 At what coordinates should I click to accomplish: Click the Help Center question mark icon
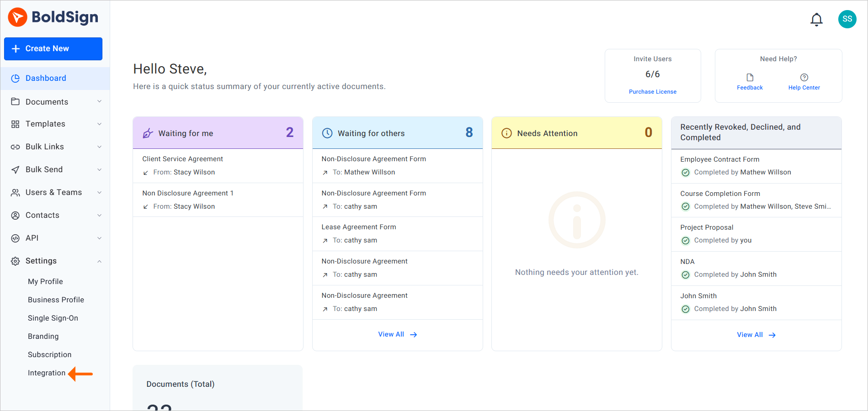pyautogui.click(x=804, y=77)
